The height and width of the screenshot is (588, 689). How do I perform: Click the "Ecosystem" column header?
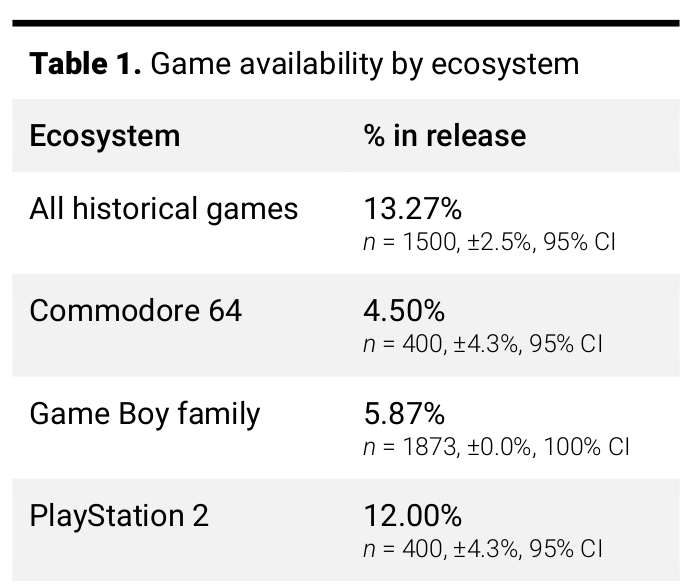(104, 136)
